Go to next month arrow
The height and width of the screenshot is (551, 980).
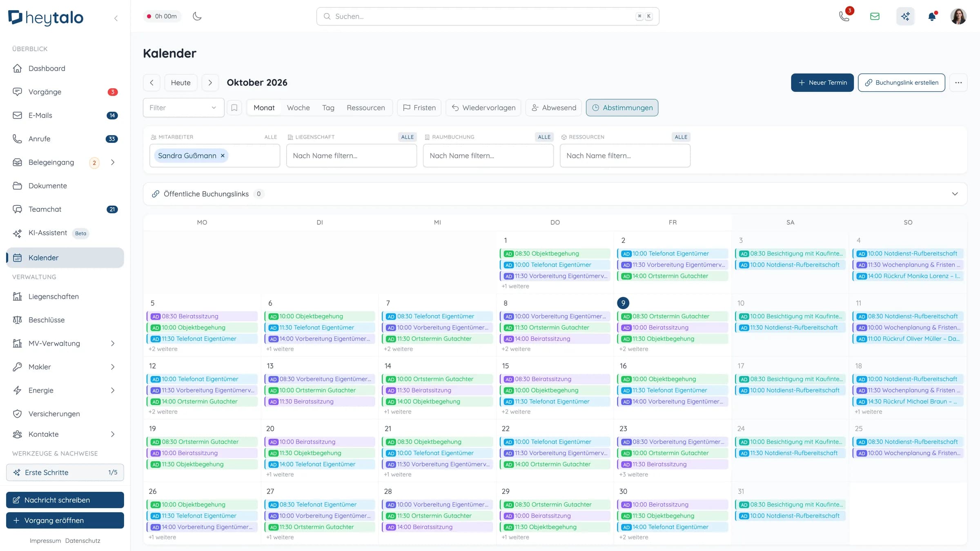pyautogui.click(x=210, y=82)
